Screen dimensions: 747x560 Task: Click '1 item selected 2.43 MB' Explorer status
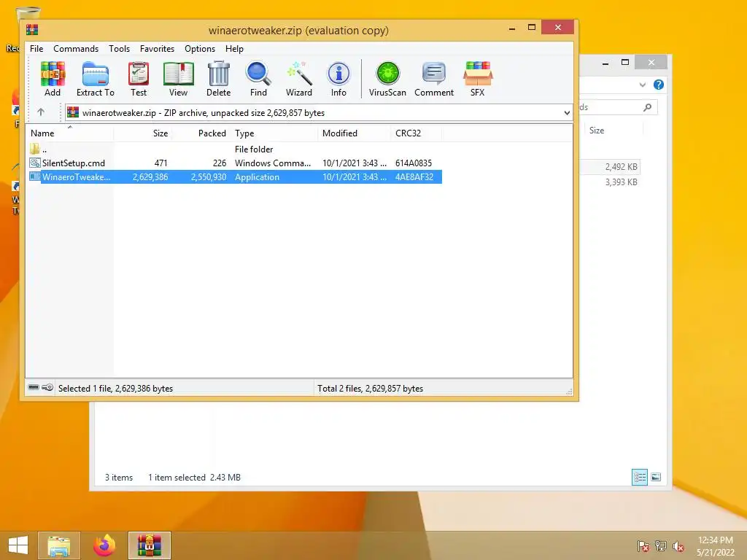(194, 477)
